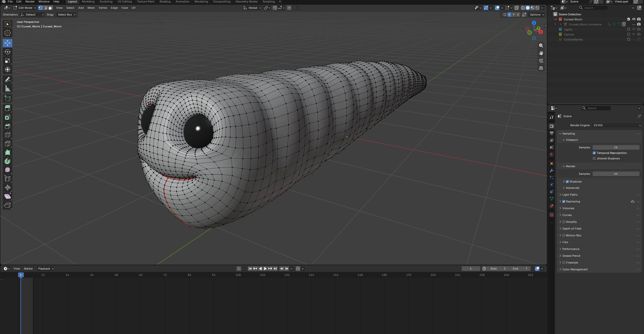644x334 pixels.
Task: Click the pan view hand icon
Action: (x=541, y=53)
